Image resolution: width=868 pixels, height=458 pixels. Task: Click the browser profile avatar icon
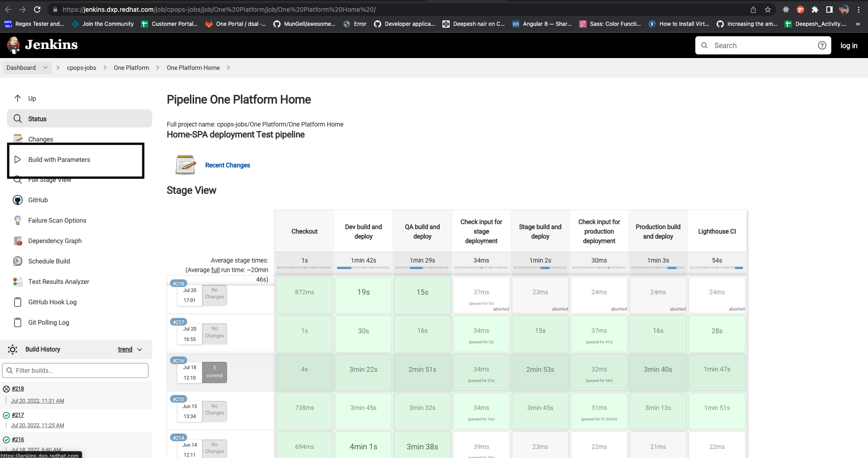844,10
